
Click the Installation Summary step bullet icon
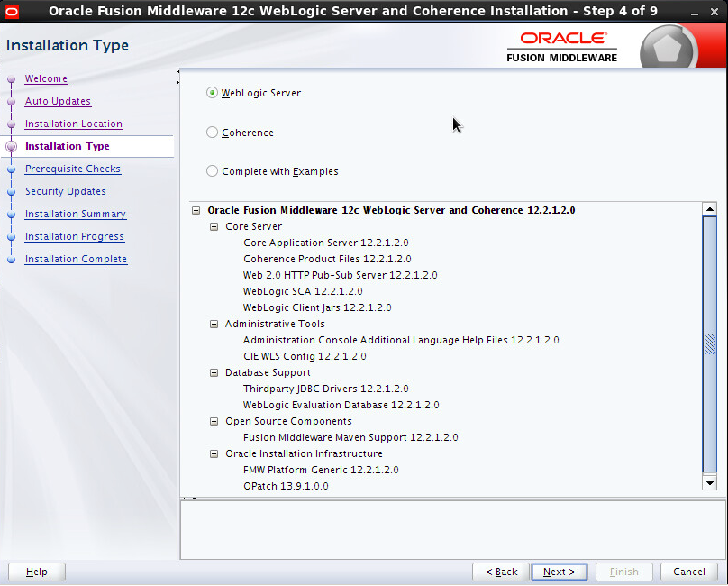coord(12,215)
